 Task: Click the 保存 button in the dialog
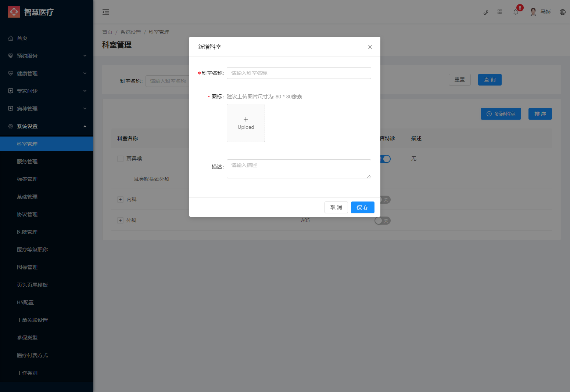363,207
